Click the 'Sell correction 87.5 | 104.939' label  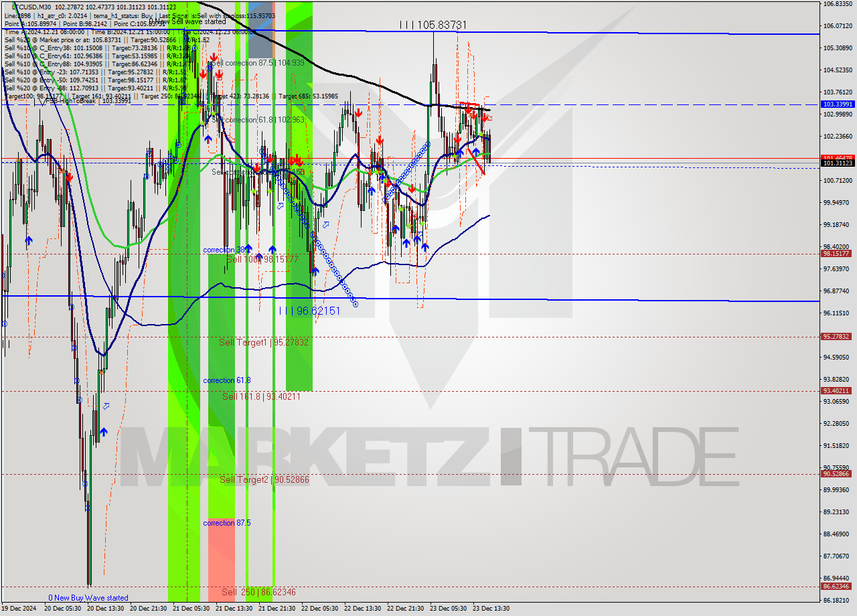click(x=258, y=62)
